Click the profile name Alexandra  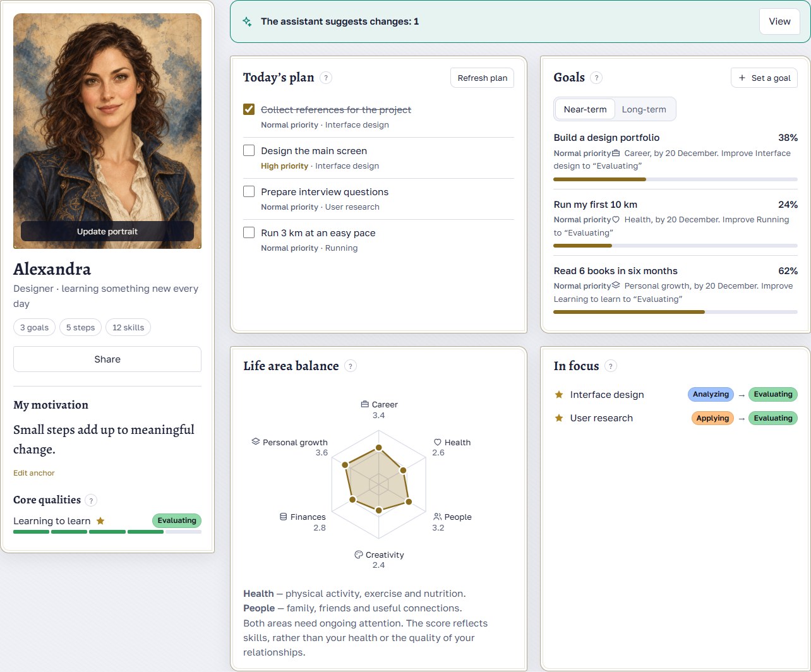(x=52, y=269)
